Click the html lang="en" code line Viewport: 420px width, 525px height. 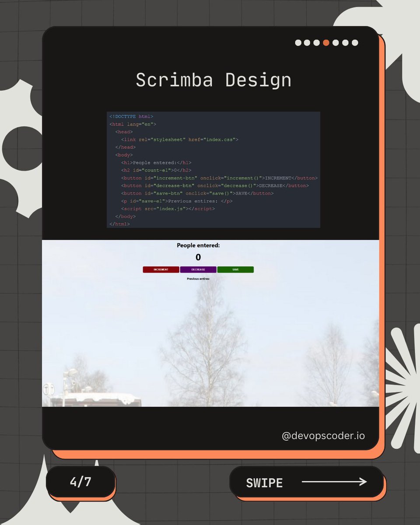133,124
